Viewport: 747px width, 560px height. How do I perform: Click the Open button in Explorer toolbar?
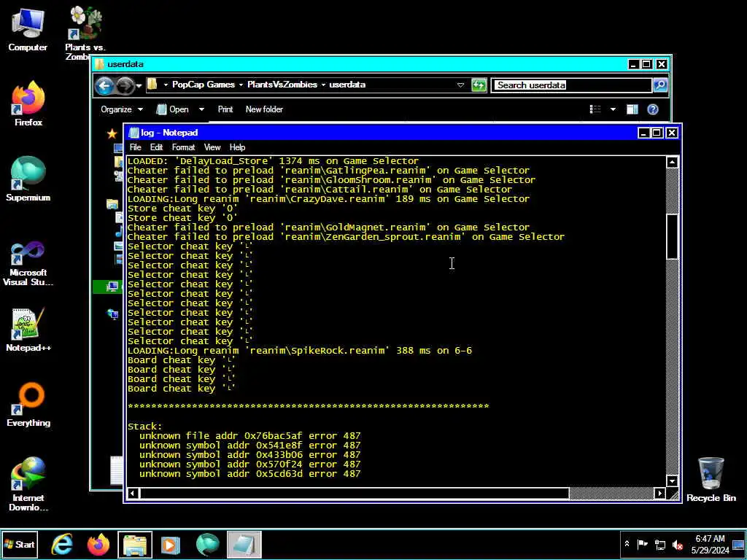pyautogui.click(x=173, y=109)
